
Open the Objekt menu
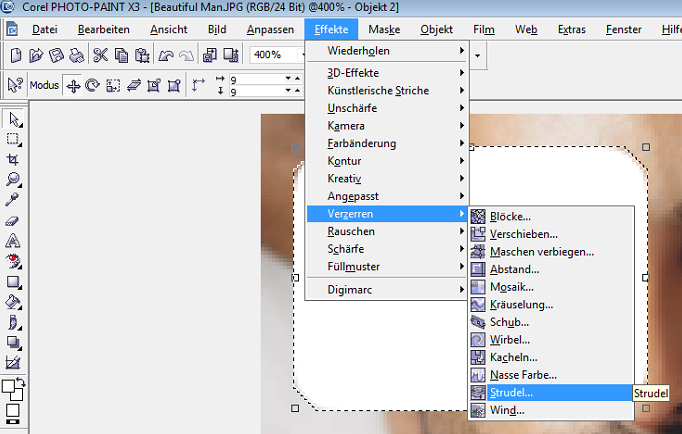tap(436, 30)
